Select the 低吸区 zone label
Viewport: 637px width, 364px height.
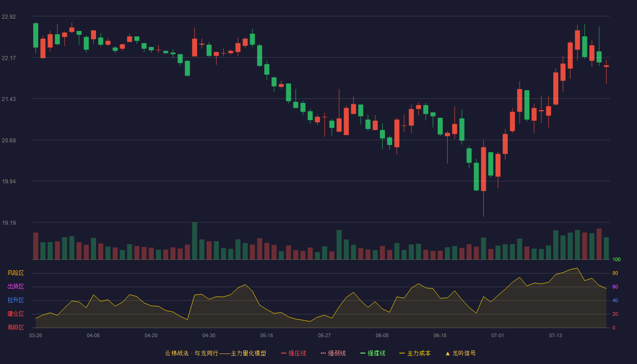click(15, 327)
